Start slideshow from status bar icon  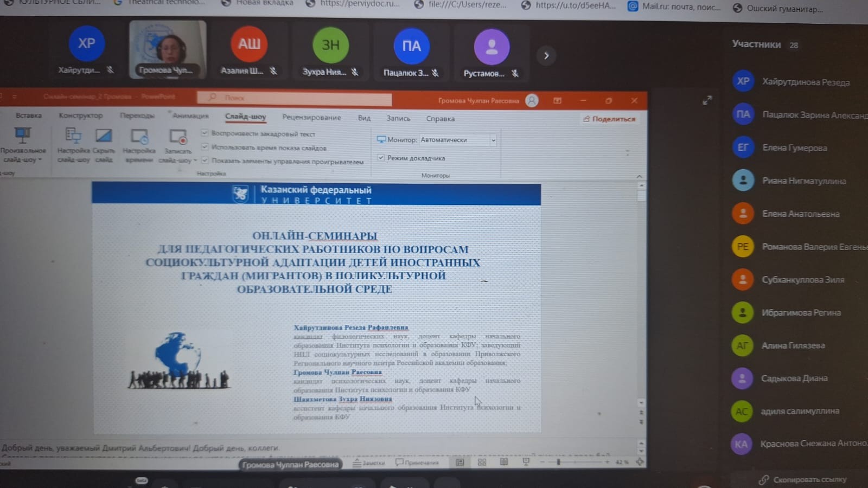[x=526, y=462]
